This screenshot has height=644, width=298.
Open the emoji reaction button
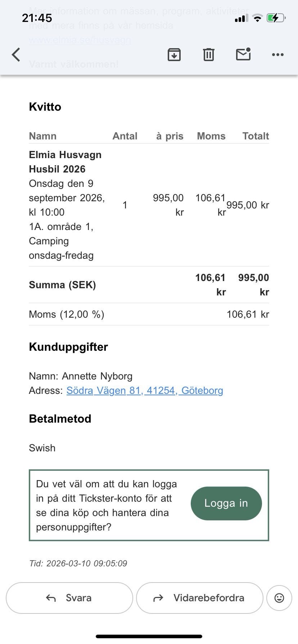click(279, 598)
